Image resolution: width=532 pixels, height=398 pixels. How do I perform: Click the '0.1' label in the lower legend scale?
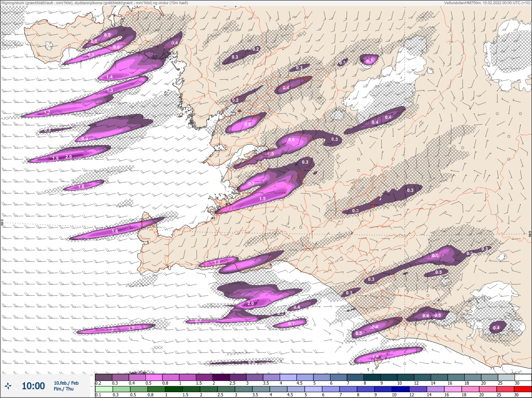click(x=98, y=395)
